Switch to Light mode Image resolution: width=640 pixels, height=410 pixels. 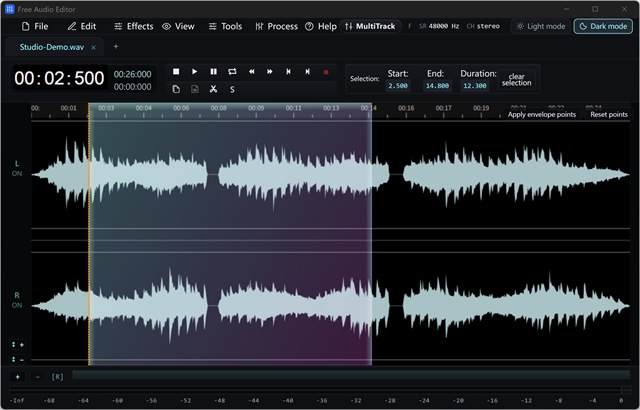(x=540, y=27)
